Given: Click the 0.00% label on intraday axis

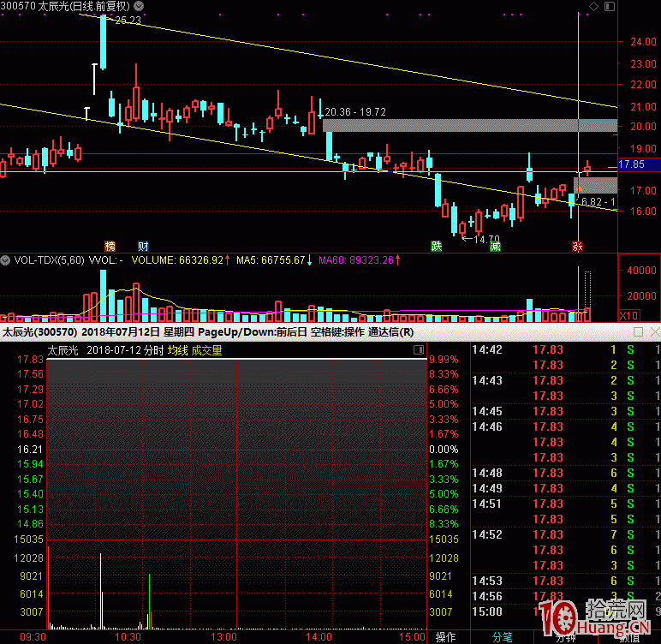Looking at the screenshot, I should click(444, 449).
